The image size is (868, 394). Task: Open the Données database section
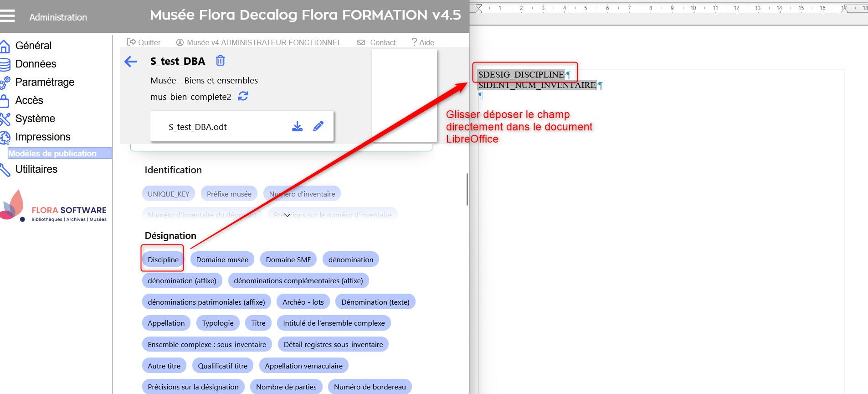pos(36,64)
